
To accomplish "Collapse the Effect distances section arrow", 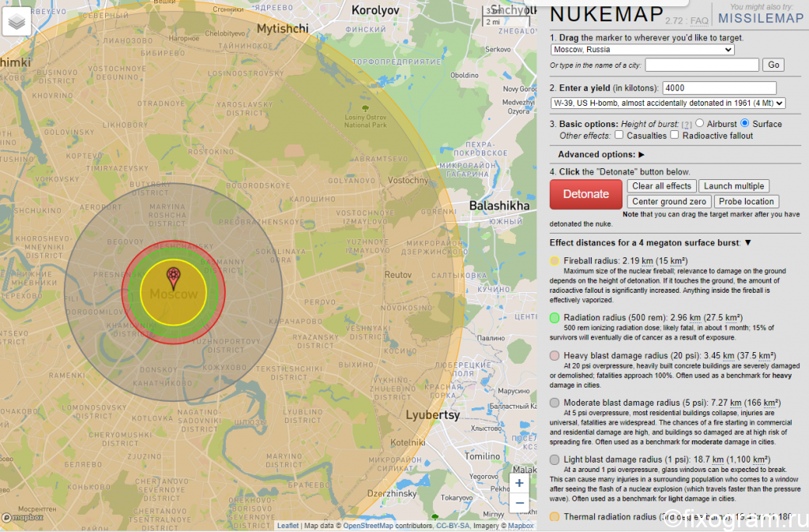I will 747,242.
